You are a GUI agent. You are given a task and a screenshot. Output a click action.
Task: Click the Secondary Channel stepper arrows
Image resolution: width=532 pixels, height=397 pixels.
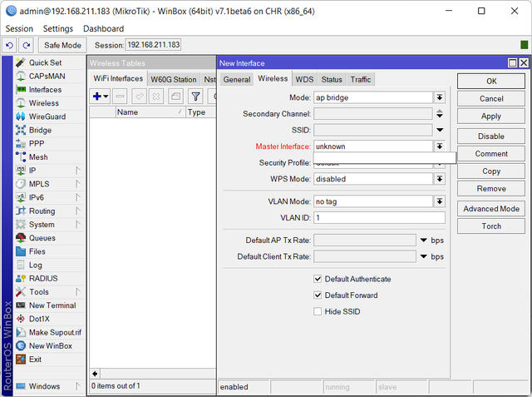point(440,114)
